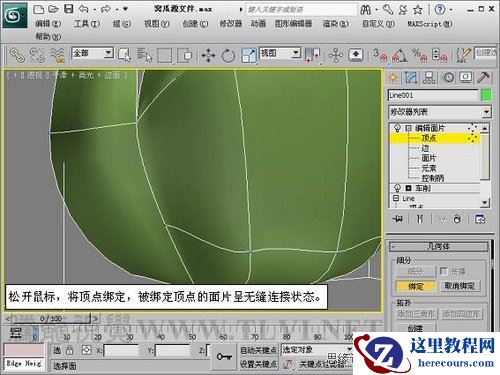Image resolution: width=500 pixels, height=375 pixels.
Task: Click the 自动关键点 auto key button
Action: click(x=259, y=350)
